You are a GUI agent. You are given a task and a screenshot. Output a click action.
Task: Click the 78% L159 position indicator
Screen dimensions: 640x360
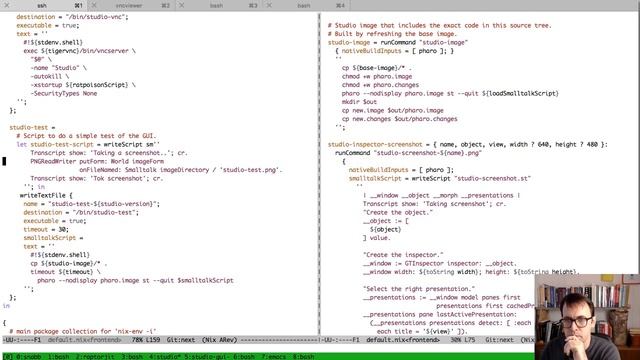[x=146, y=340]
